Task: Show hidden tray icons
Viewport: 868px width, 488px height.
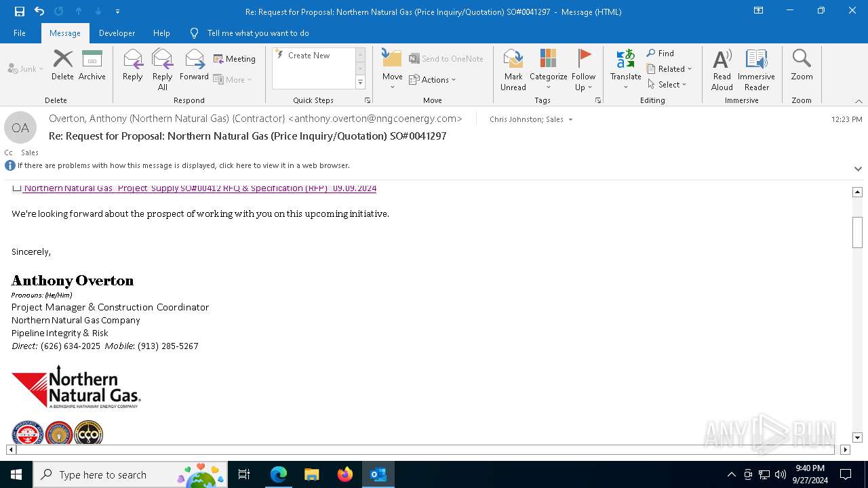Action: (x=731, y=474)
